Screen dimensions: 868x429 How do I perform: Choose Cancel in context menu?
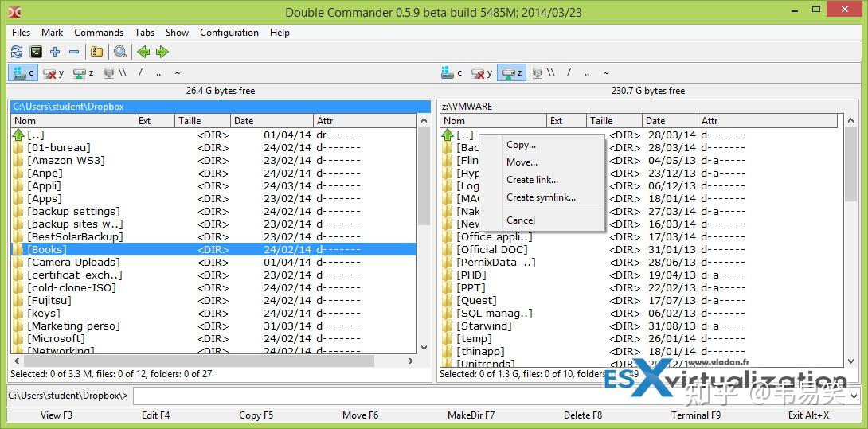[542, 220]
